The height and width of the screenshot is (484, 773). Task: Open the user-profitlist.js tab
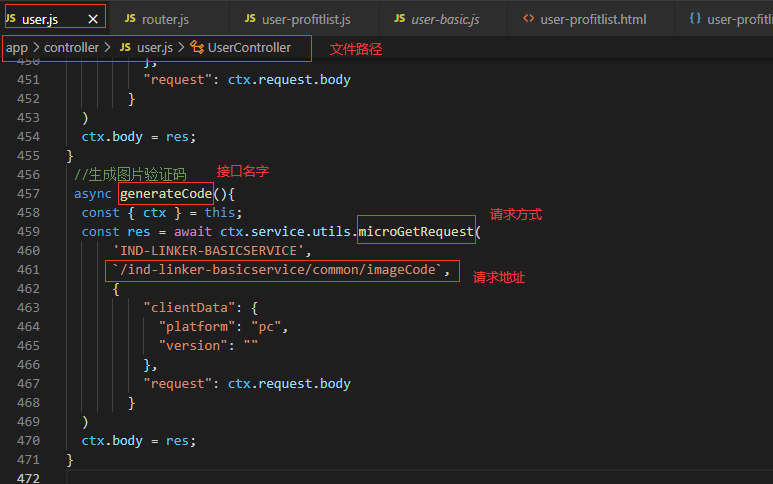306,19
